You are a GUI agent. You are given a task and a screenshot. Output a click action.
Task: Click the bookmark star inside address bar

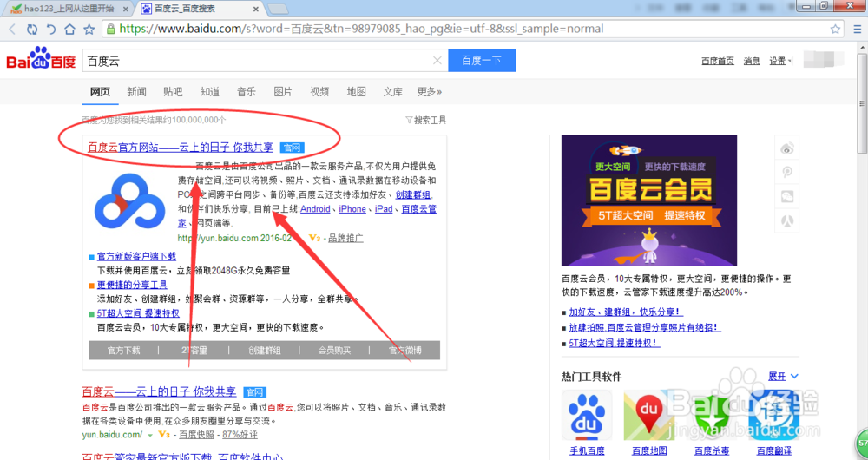pos(835,30)
